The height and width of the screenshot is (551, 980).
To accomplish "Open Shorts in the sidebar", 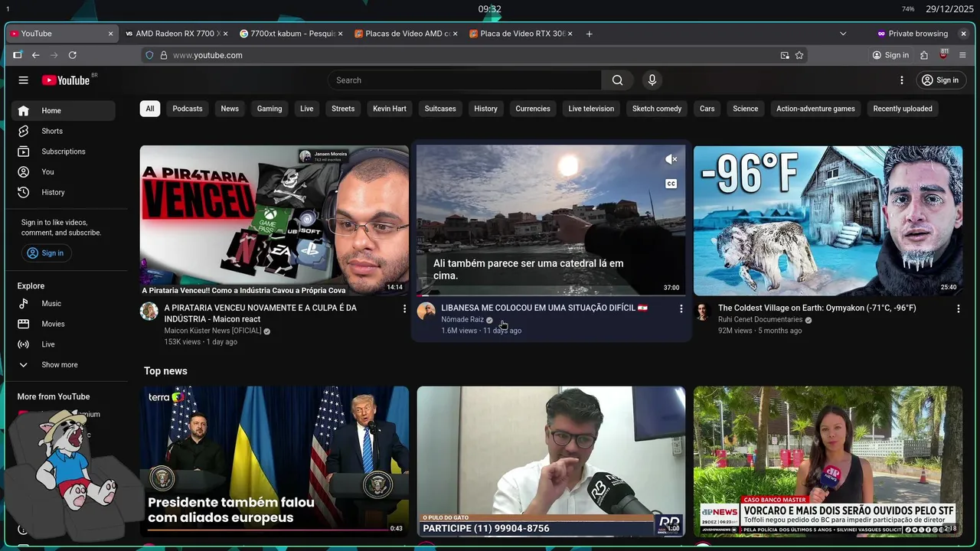I will pyautogui.click(x=64, y=131).
